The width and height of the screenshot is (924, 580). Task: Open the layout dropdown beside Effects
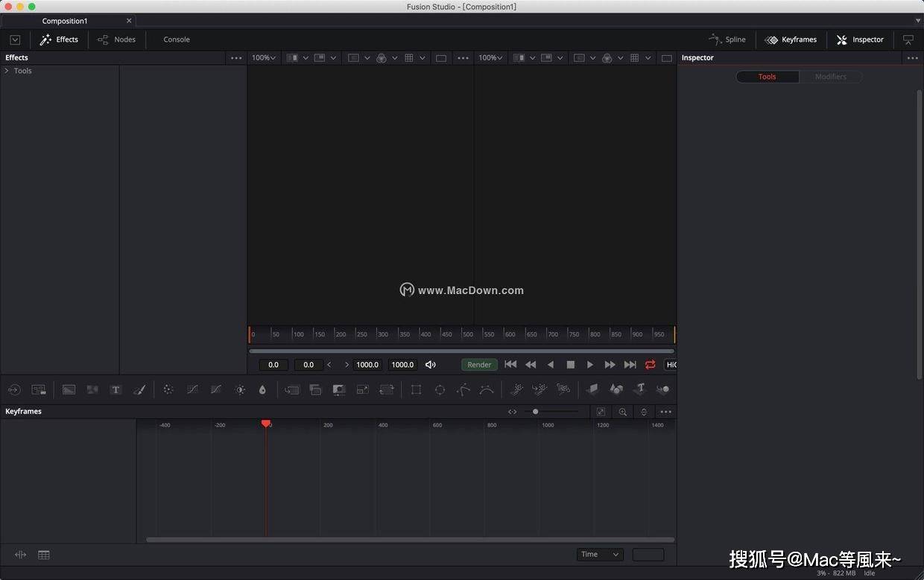tap(15, 39)
